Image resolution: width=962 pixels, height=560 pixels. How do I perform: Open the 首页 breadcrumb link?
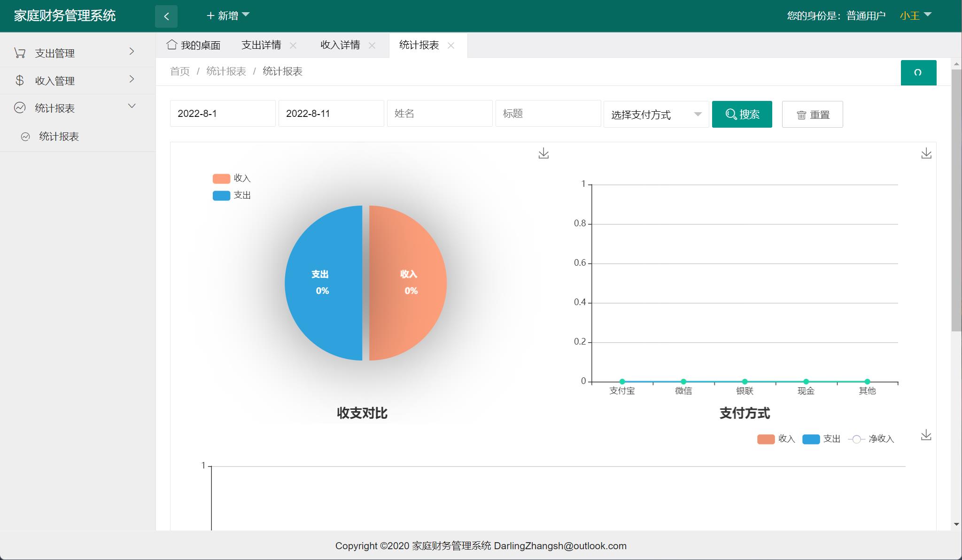click(180, 71)
